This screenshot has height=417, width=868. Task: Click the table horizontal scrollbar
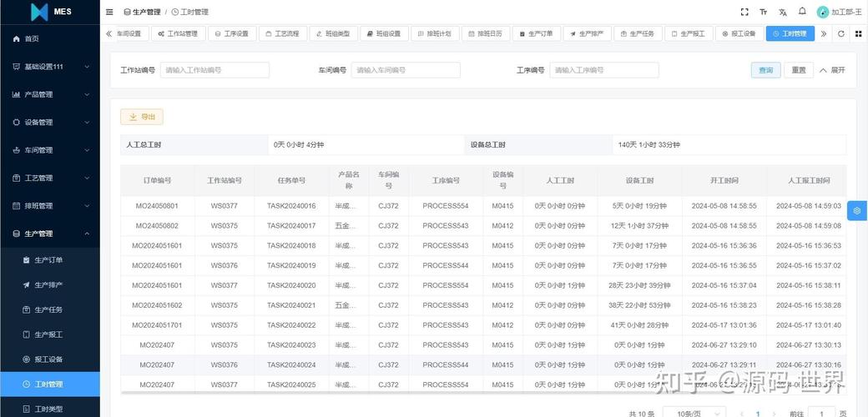[x=483, y=393]
